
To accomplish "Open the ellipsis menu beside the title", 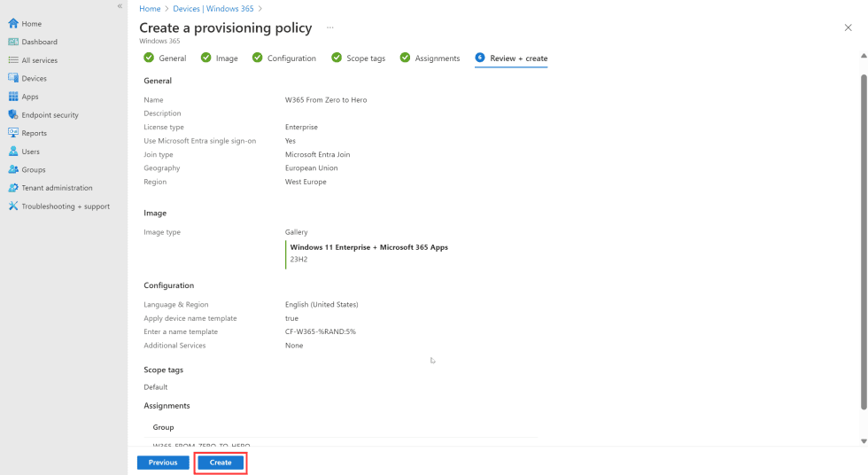I will (329, 27).
